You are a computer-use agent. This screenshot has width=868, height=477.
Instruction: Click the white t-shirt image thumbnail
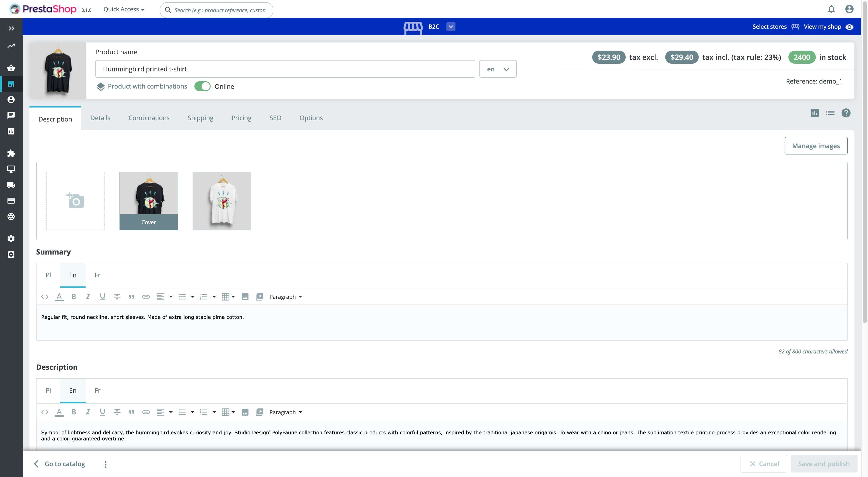pos(222,201)
